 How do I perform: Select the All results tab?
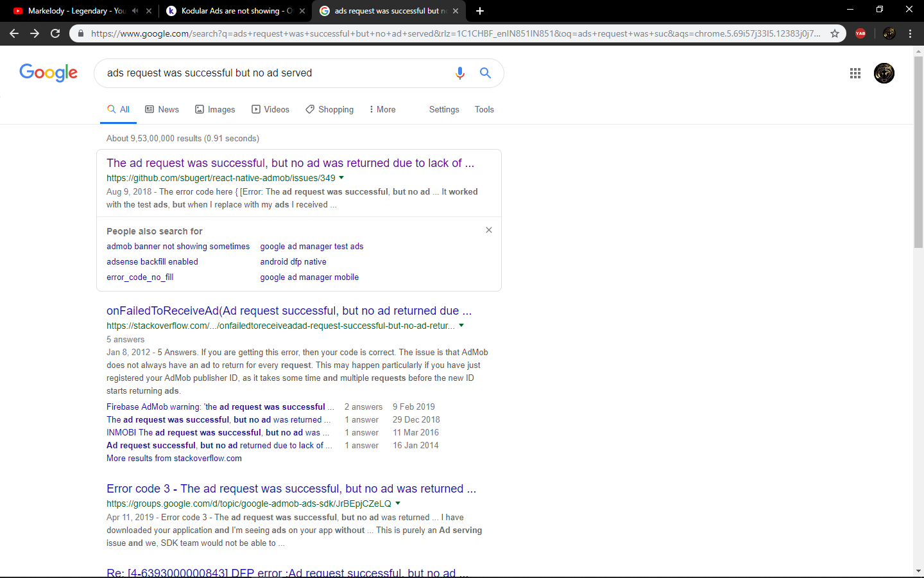119,110
